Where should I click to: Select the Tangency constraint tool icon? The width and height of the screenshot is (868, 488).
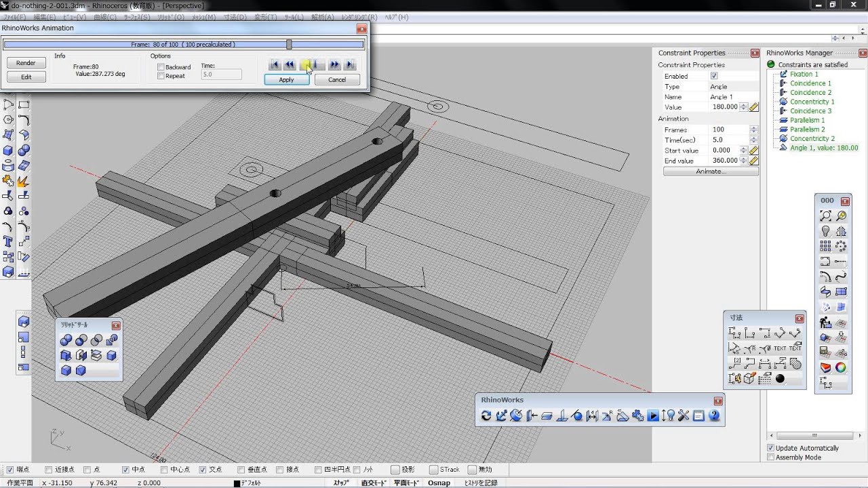[x=577, y=415]
